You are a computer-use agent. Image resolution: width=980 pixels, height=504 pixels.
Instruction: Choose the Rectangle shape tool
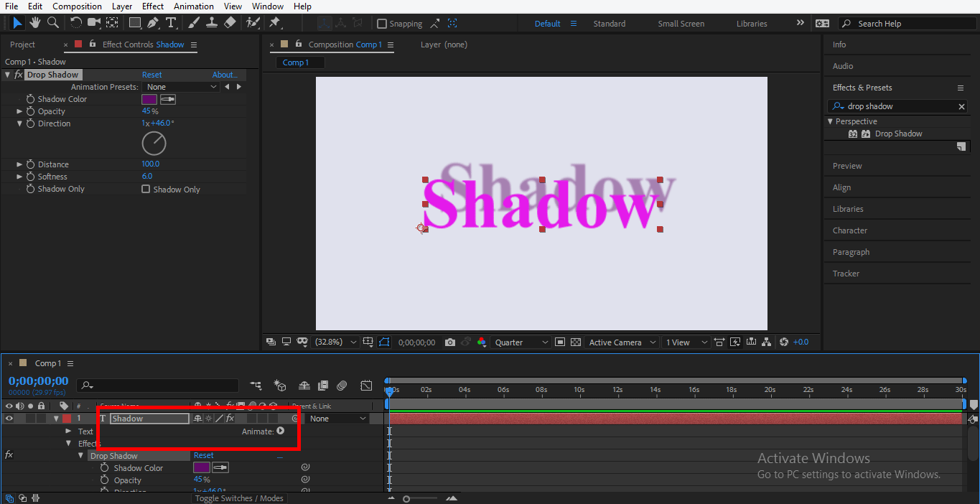(135, 23)
